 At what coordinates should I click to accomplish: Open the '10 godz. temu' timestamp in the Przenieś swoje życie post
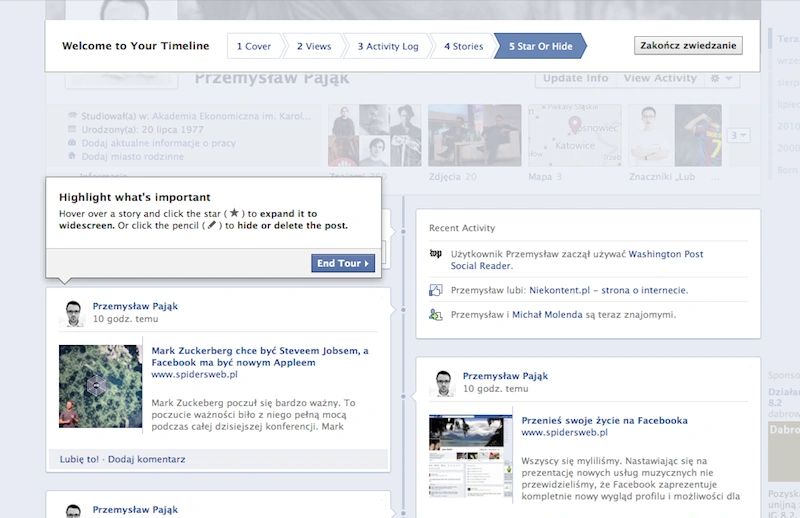click(x=495, y=389)
